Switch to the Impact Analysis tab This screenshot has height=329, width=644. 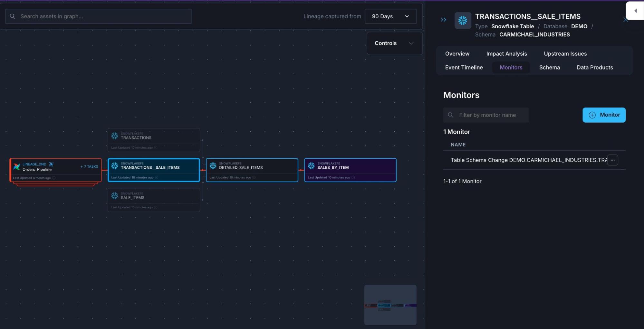pyautogui.click(x=506, y=54)
